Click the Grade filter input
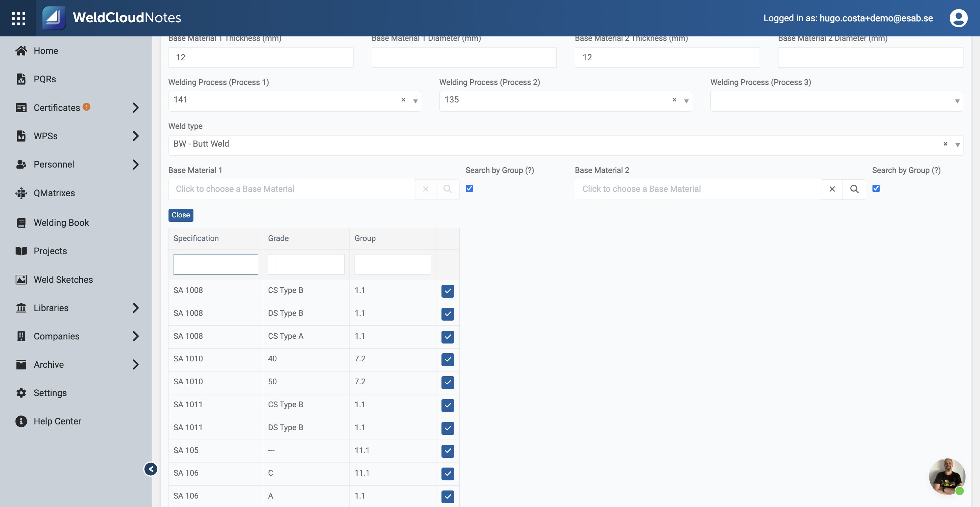 (306, 264)
